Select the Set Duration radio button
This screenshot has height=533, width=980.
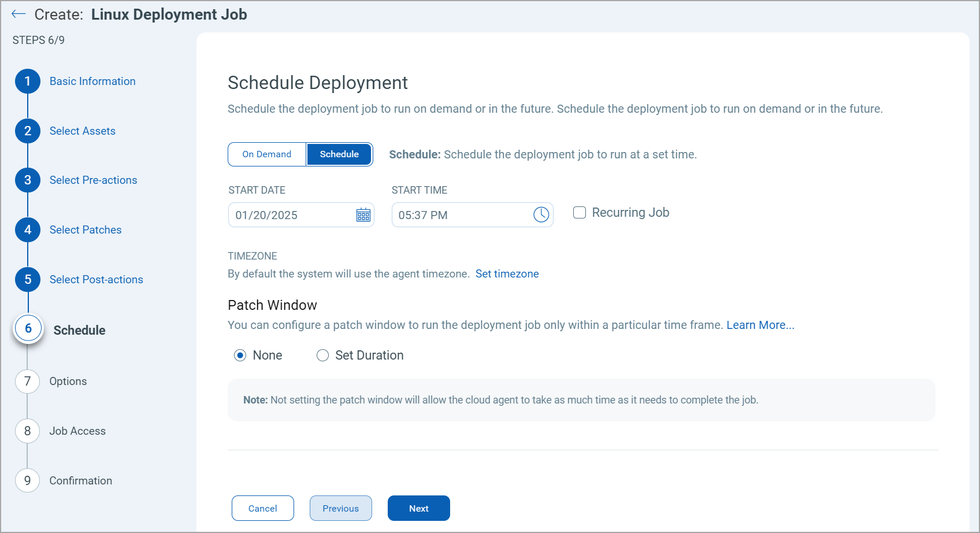pos(322,355)
